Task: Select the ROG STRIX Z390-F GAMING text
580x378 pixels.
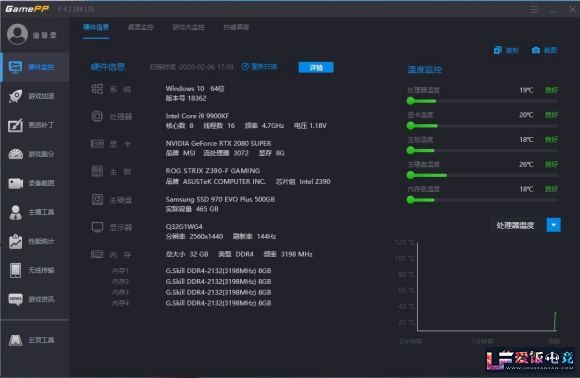Action: [x=213, y=171]
